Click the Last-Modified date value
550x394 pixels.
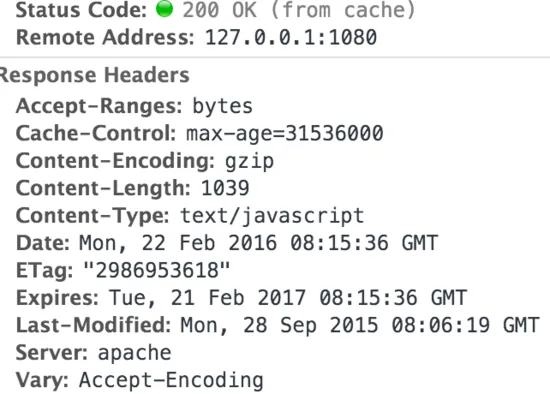tap(360, 325)
